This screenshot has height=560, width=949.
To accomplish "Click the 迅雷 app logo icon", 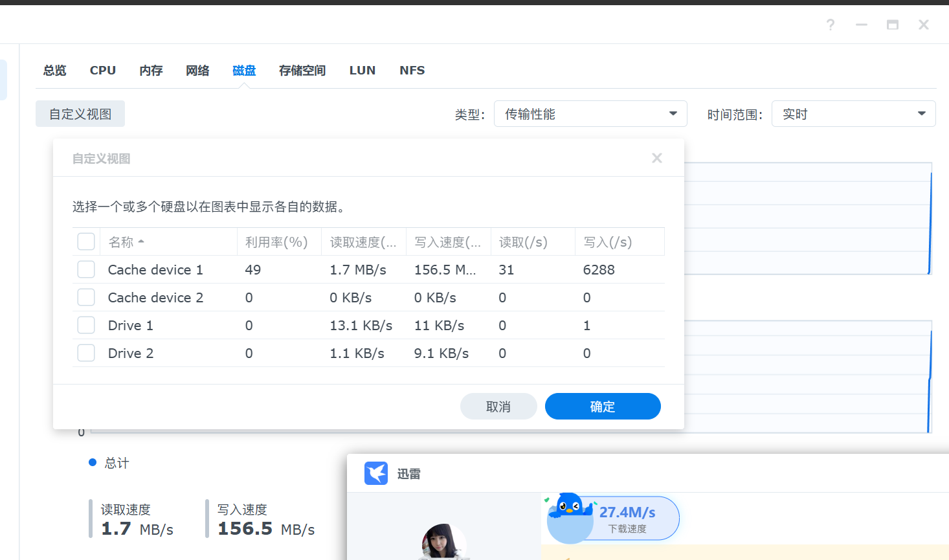I will 376,473.
